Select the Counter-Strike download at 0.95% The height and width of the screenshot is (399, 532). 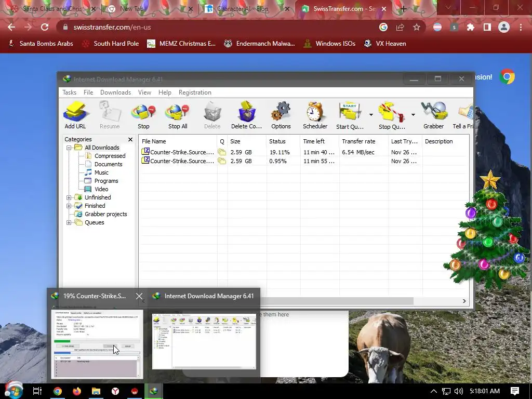[x=304, y=161]
